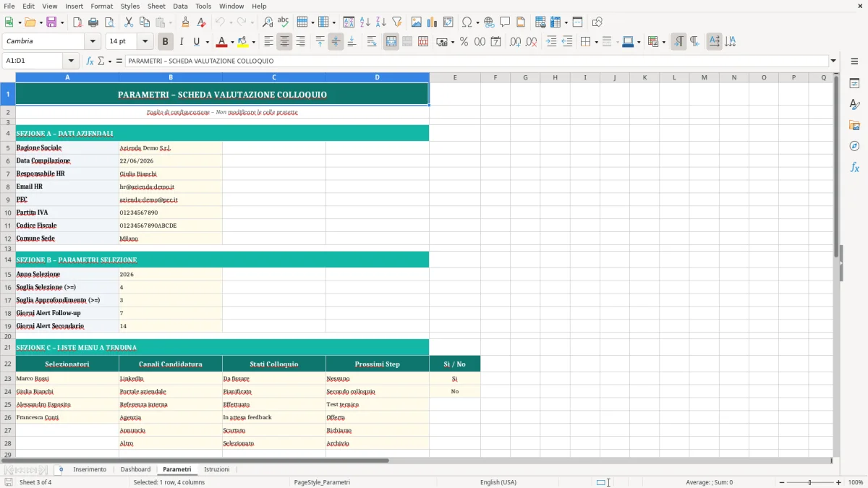
Task: Click the Sort Ascending icon
Action: click(365, 22)
